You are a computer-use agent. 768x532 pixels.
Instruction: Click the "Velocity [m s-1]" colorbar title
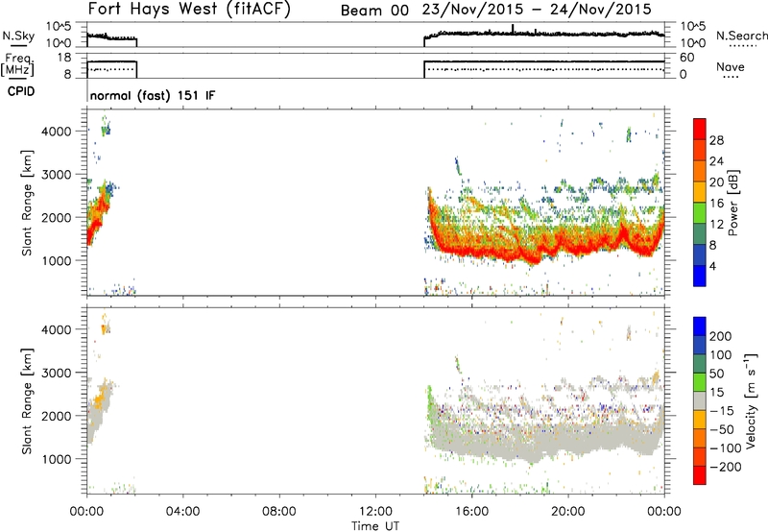pos(751,400)
